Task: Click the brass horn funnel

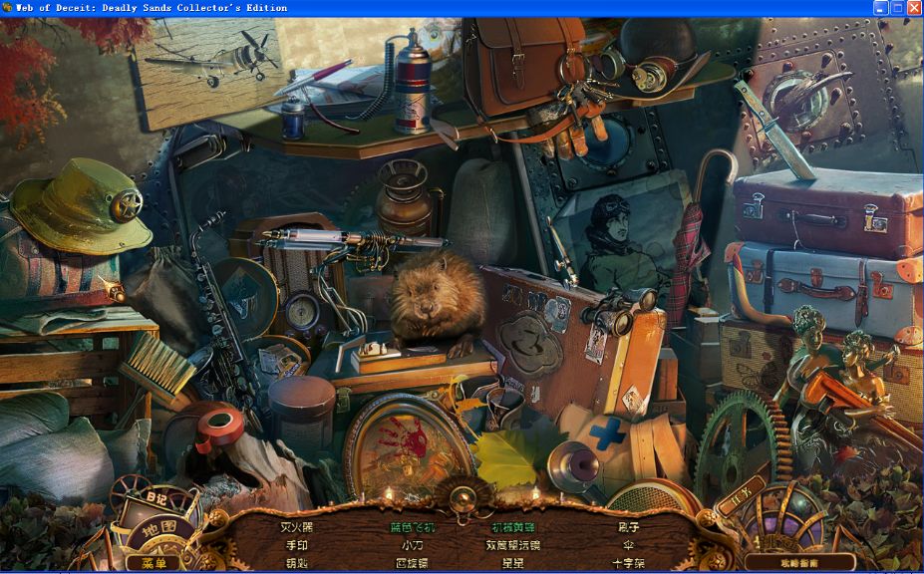Action: (x=575, y=468)
